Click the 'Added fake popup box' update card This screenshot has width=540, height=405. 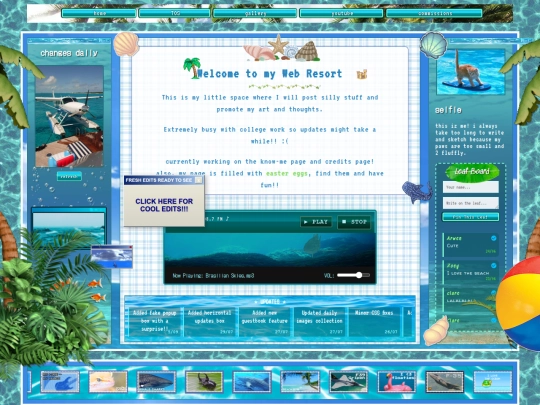pyautogui.click(x=155, y=322)
